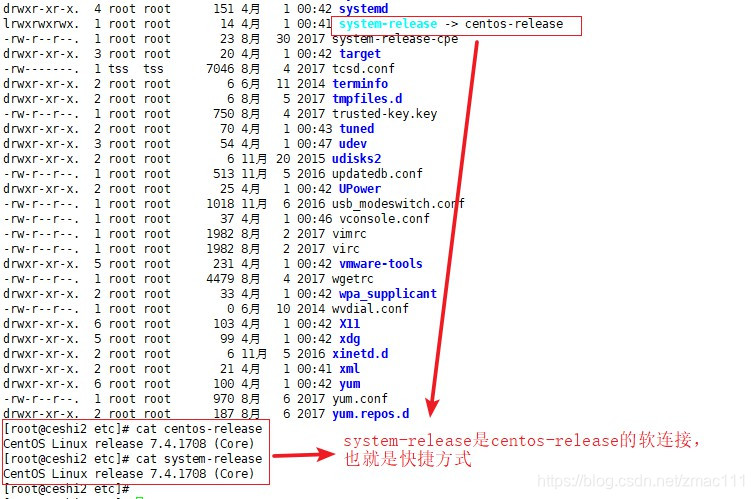
Task: Click the wvdial.conf file name
Action: pos(370,309)
